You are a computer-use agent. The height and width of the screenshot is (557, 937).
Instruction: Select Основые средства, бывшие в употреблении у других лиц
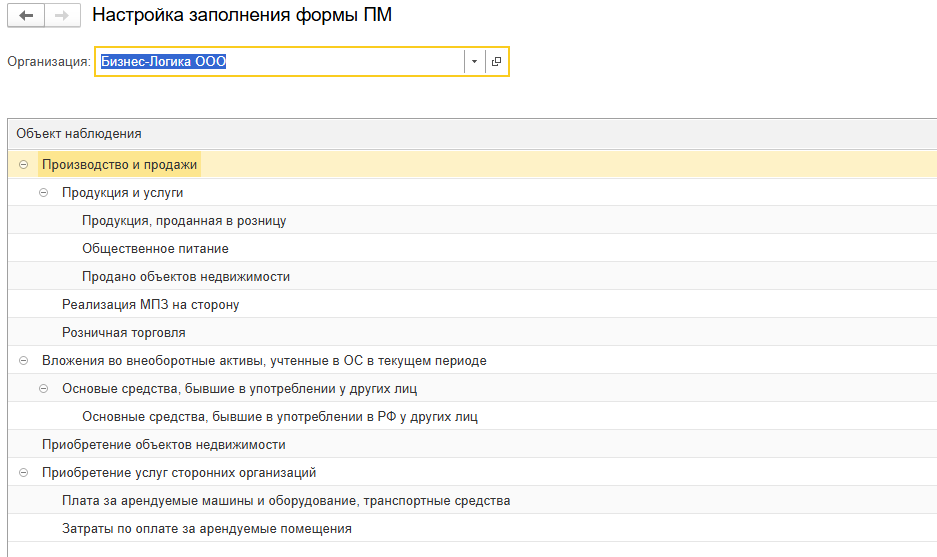tap(240, 389)
